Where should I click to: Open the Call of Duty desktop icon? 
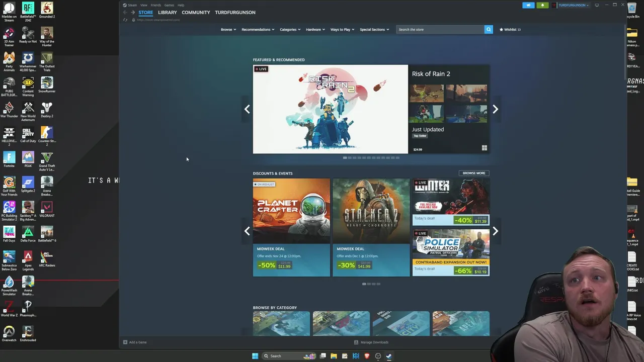(28, 135)
